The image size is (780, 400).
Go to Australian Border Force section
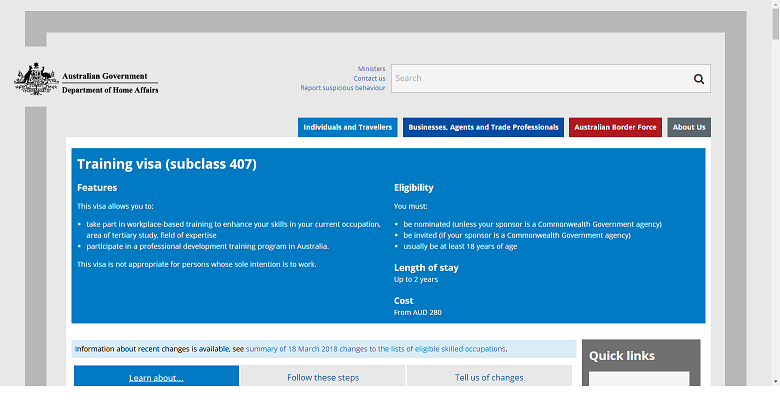coord(615,127)
